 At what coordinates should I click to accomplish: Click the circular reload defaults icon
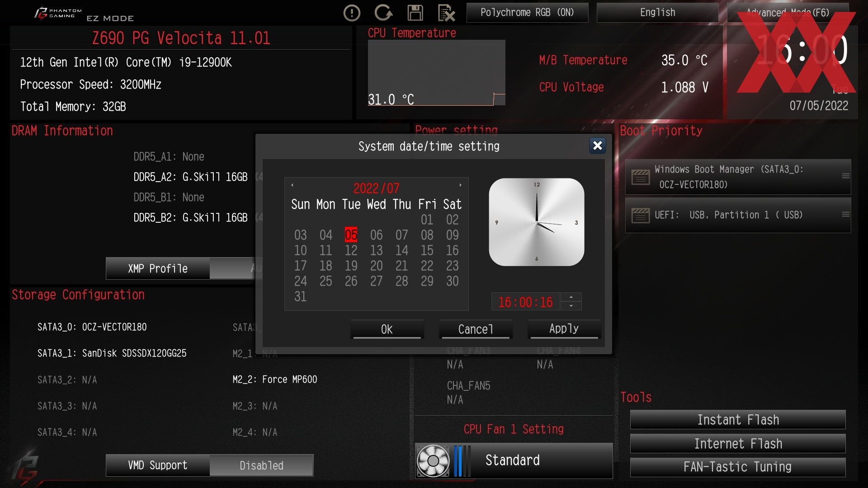point(383,13)
